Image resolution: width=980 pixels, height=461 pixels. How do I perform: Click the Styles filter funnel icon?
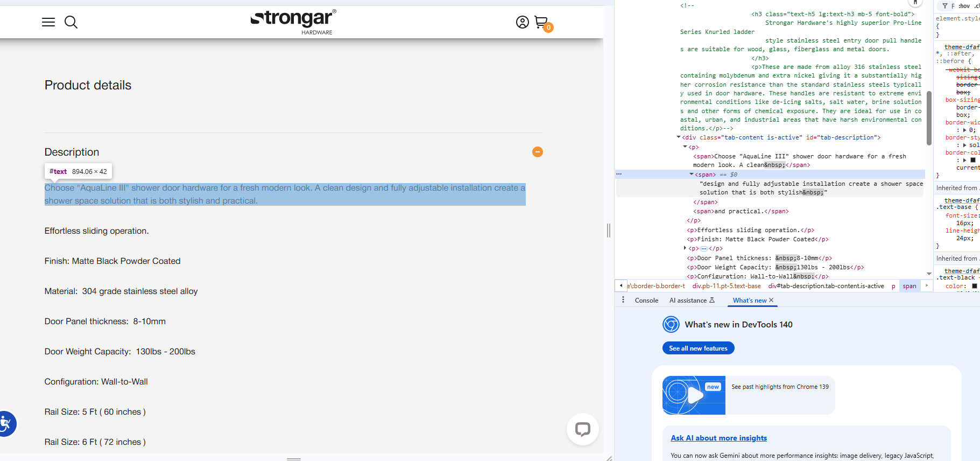[x=944, y=6]
